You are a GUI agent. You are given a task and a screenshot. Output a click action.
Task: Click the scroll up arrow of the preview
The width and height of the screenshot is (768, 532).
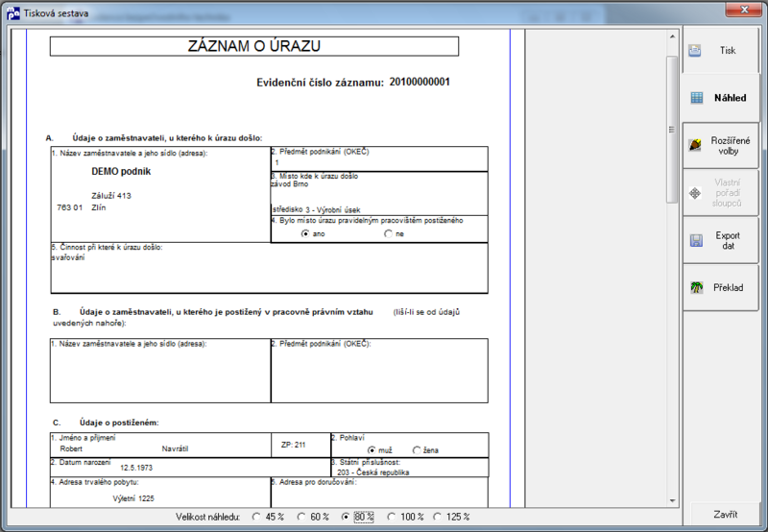coord(672,36)
